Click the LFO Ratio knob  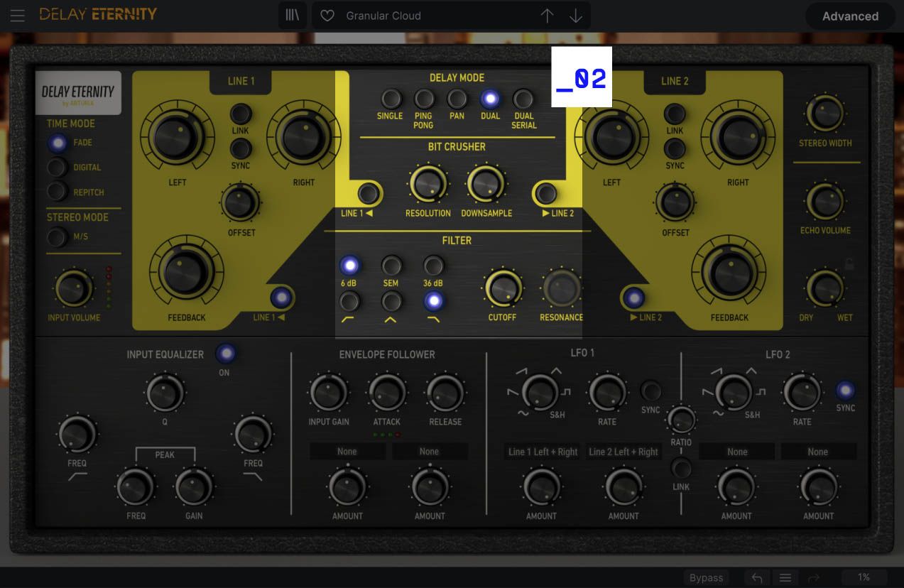681,420
